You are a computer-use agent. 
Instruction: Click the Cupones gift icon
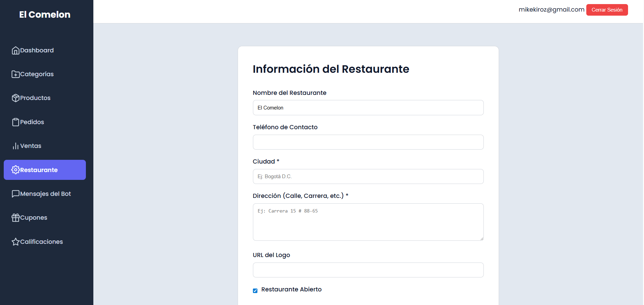(x=16, y=218)
